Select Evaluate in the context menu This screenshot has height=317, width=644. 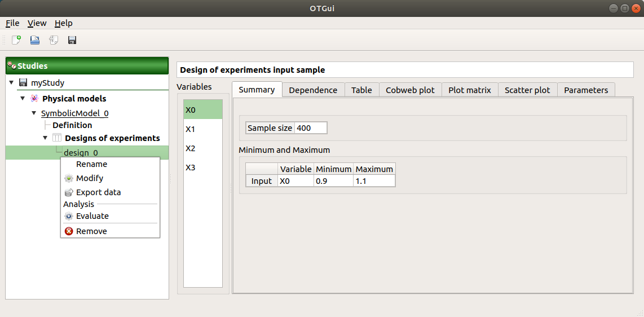[x=92, y=216]
